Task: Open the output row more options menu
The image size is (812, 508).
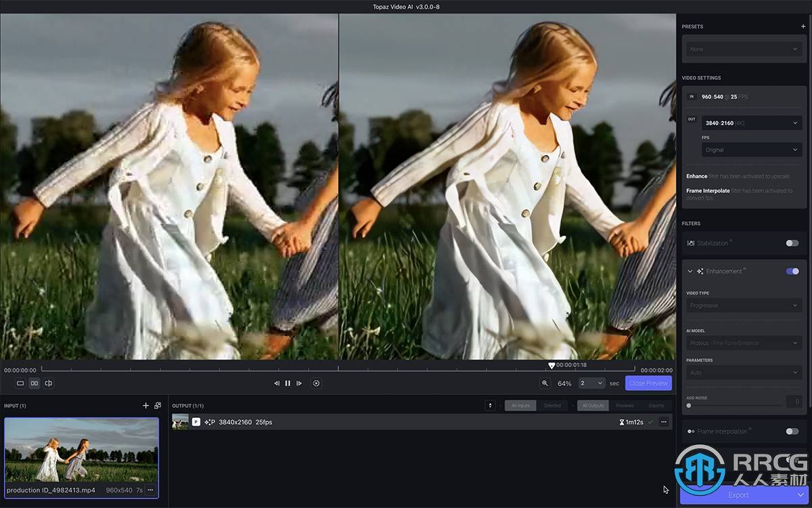Action: [x=664, y=422]
